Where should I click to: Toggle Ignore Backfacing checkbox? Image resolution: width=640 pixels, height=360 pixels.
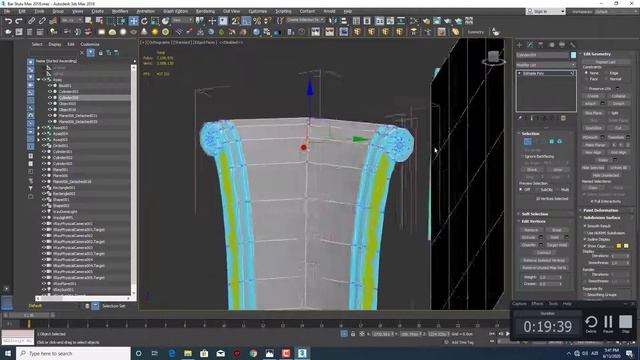[x=522, y=156]
